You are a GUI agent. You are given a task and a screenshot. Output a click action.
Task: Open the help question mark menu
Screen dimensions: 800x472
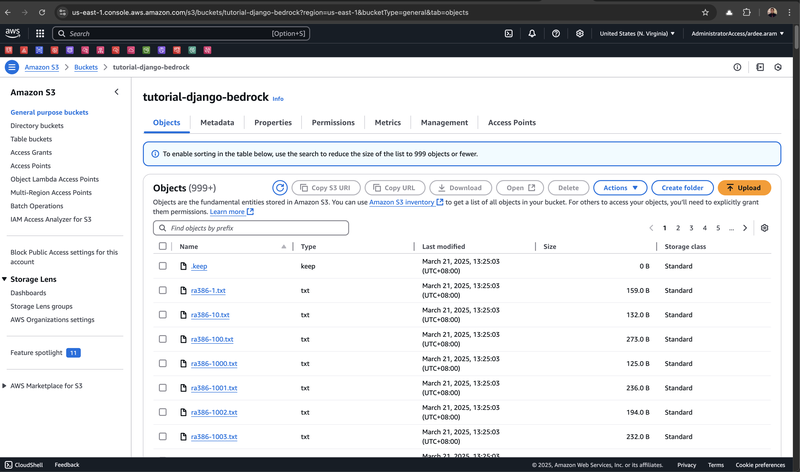(556, 34)
